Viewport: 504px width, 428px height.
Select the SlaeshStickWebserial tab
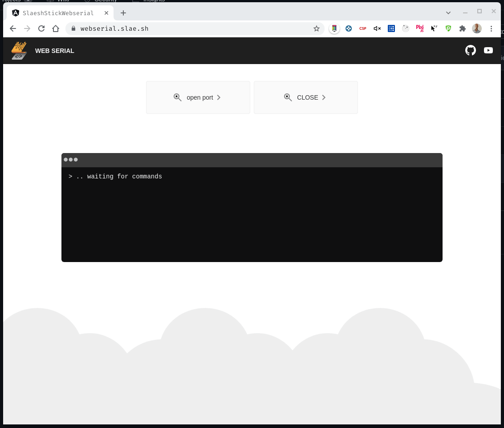[x=58, y=13]
